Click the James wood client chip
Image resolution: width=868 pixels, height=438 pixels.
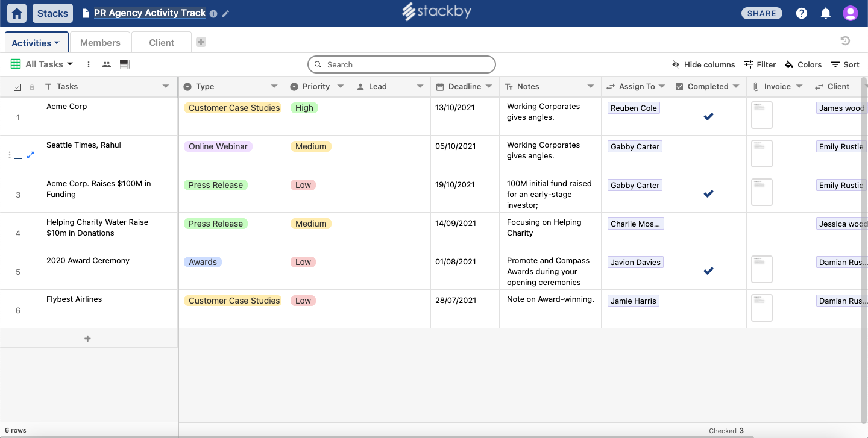(841, 108)
